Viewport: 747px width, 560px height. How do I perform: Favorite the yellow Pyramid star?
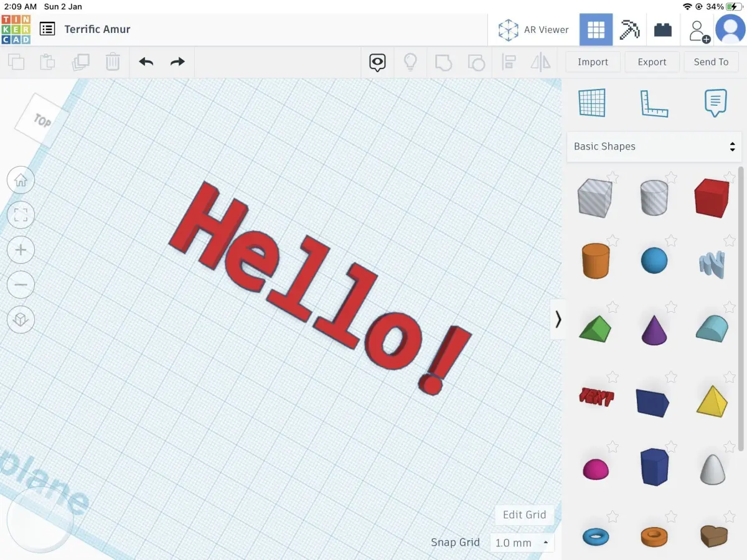(x=730, y=377)
